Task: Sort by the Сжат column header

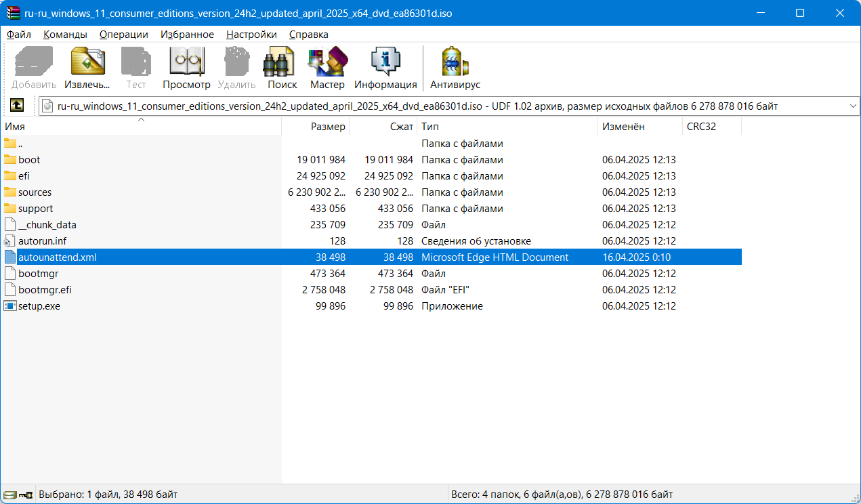Action: click(383, 127)
